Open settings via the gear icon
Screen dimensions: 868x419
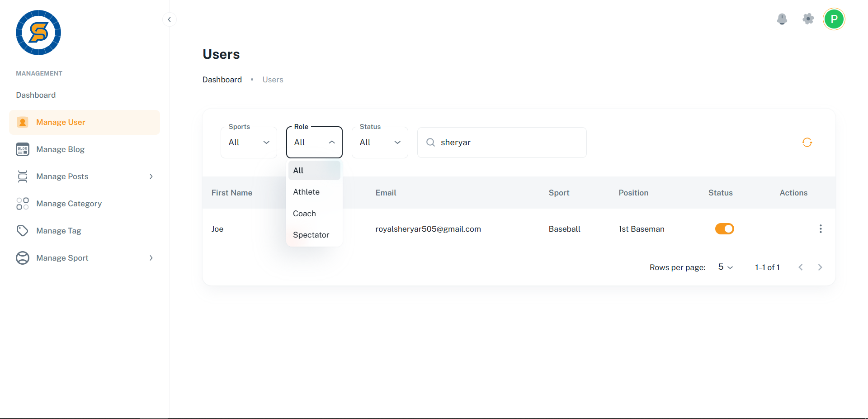coord(808,19)
